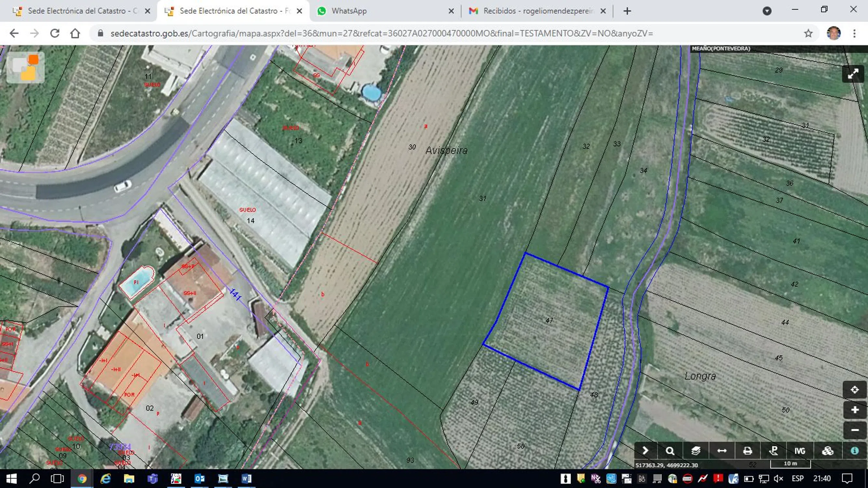
Task: Select the distance measure arrow tool
Action: coord(722,451)
